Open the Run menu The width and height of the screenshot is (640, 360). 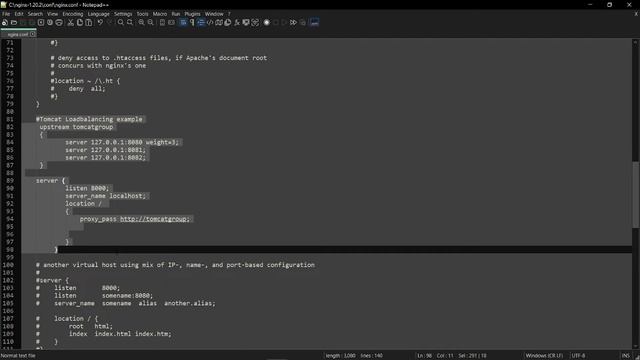pyautogui.click(x=176, y=14)
